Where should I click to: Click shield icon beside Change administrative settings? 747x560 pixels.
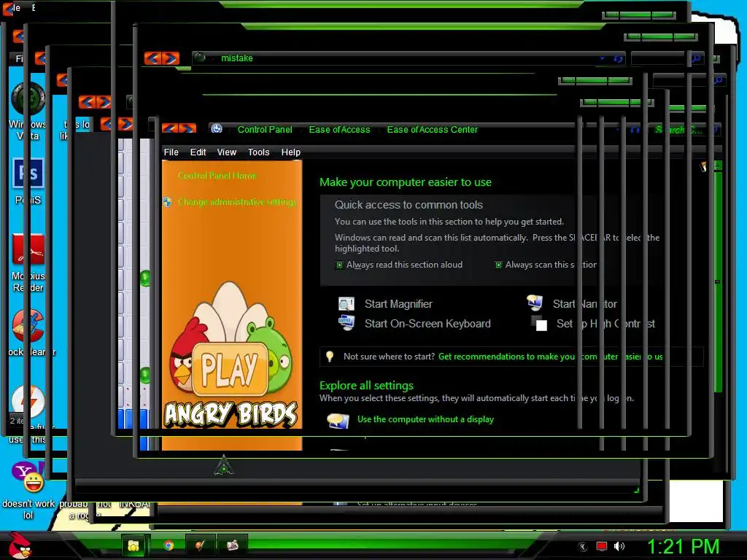(167, 202)
